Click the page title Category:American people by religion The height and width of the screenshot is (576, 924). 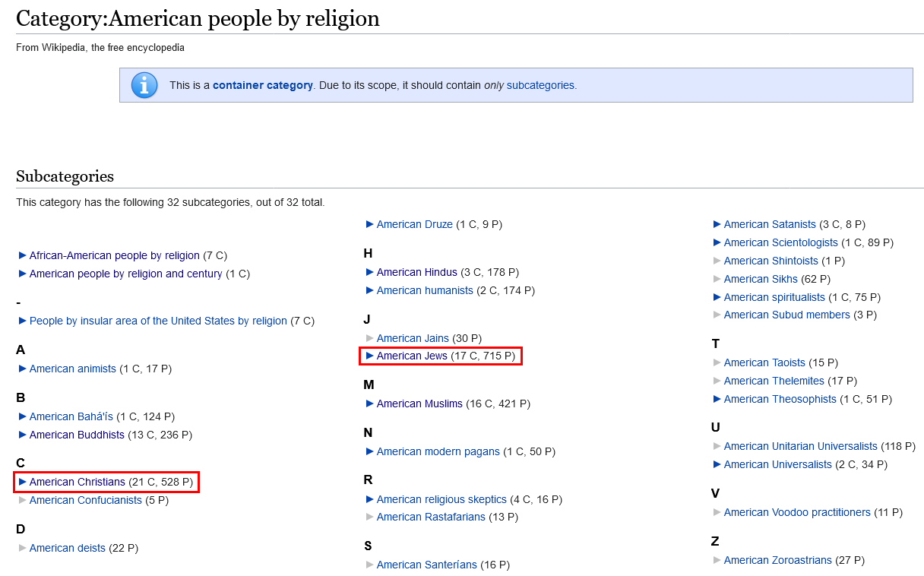pyautogui.click(x=198, y=18)
